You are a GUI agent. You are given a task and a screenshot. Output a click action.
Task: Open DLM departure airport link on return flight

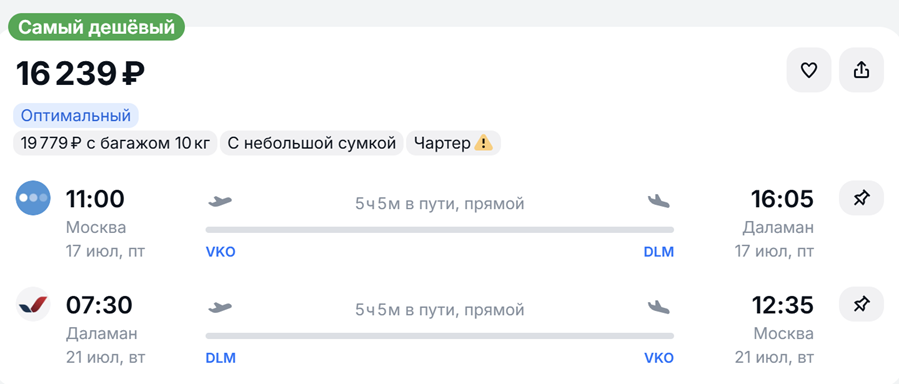point(220,358)
